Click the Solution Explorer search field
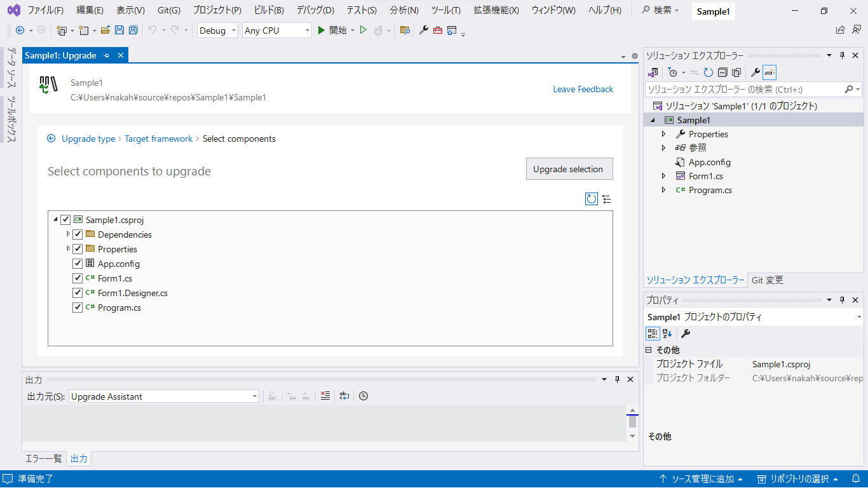 (743, 90)
